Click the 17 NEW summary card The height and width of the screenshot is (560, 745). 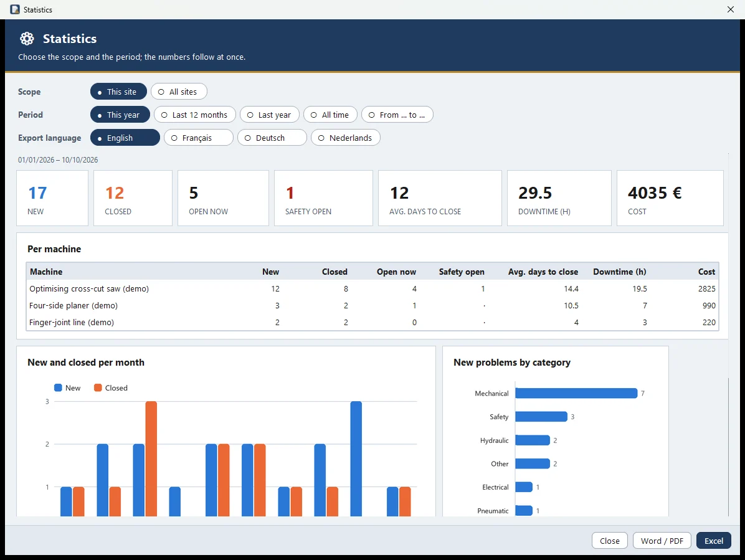point(52,198)
